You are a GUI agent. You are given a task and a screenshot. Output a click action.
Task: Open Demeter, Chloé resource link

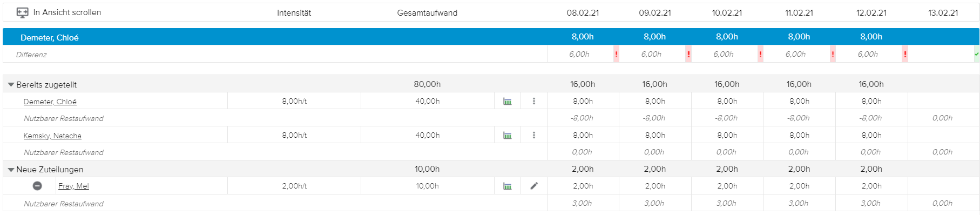click(x=50, y=102)
